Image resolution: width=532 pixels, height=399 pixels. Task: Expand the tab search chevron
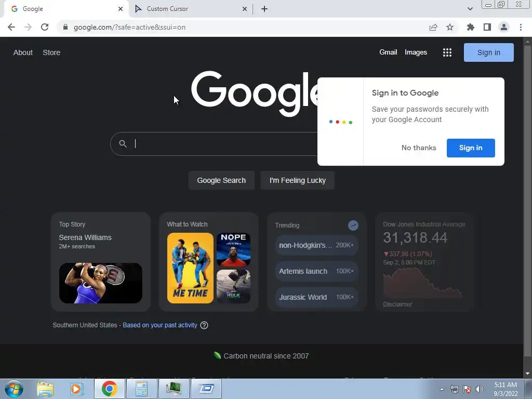[470, 9]
